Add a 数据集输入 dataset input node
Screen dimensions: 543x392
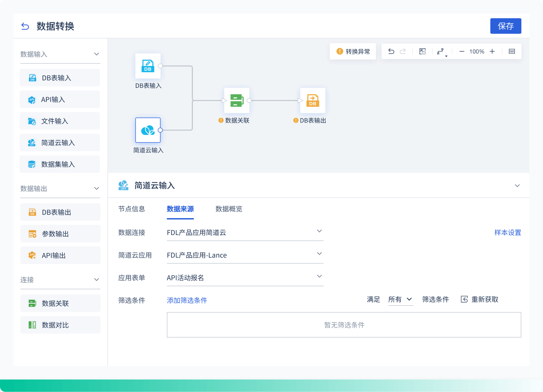click(x=59, y=164)
